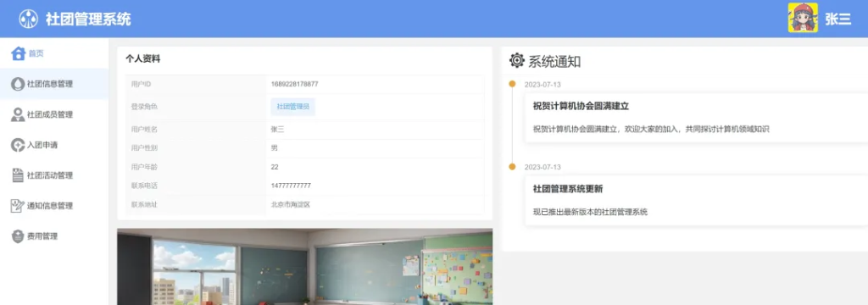Click the 用户ID label cell
This screenshot has height=305, width=868.
pos(196,84)
